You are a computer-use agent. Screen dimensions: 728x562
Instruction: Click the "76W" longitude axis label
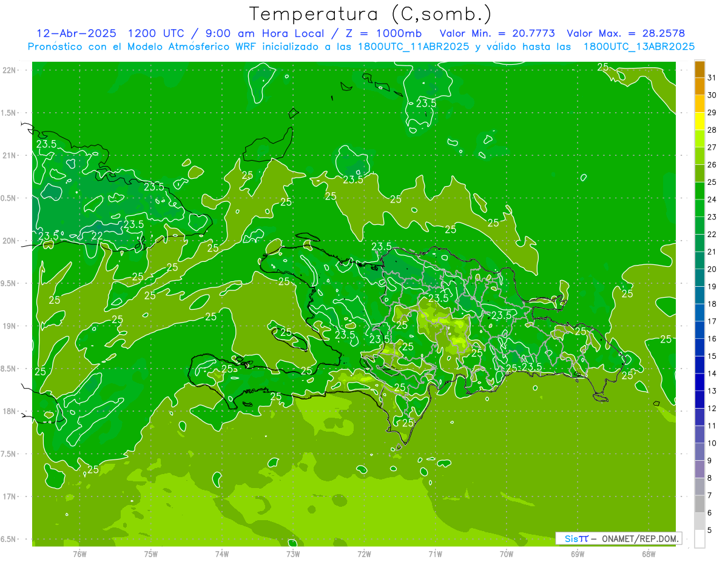point(79,554)
